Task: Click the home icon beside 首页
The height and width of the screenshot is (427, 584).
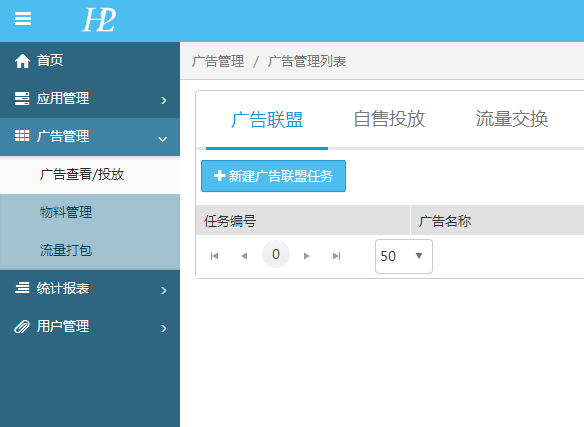Action: point(22,61)
